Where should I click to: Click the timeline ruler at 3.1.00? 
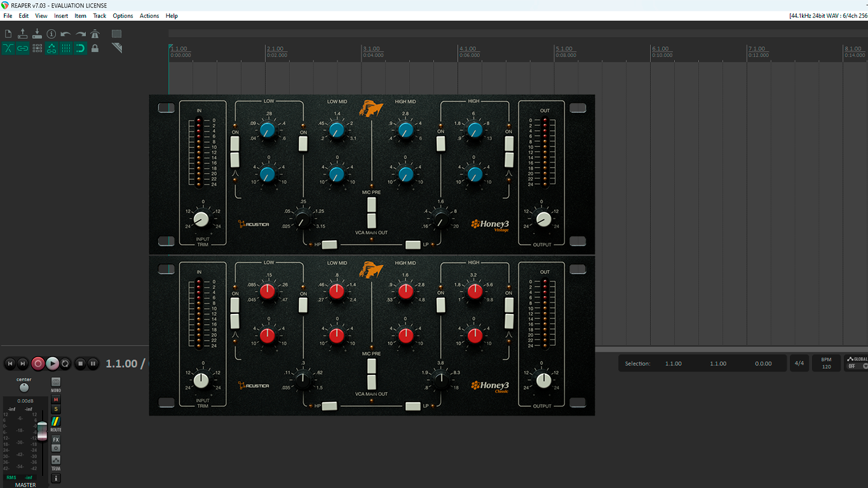(x=372, y=49)
